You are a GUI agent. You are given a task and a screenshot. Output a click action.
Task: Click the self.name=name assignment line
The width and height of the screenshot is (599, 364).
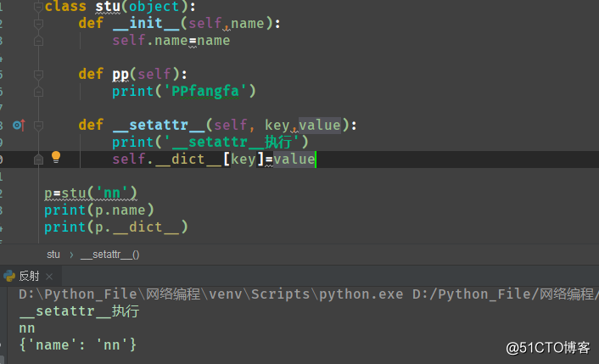(x=171, y=41)
